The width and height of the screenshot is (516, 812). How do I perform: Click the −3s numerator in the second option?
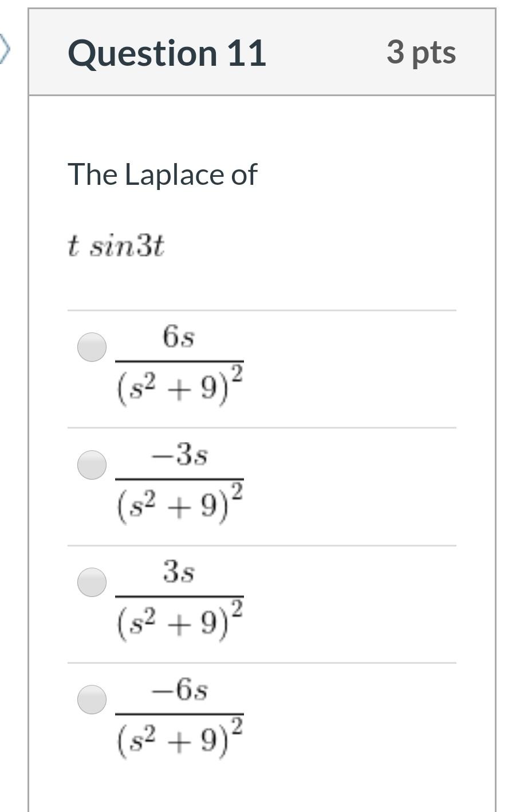point(179,455)
